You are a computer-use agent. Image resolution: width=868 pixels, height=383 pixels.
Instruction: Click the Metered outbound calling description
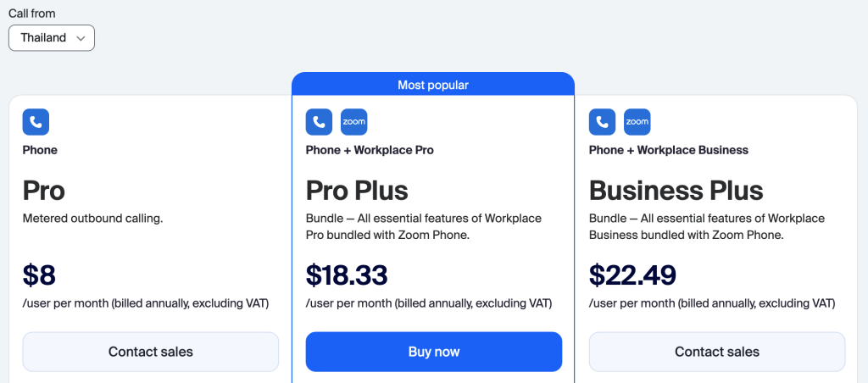pos(92,219)
